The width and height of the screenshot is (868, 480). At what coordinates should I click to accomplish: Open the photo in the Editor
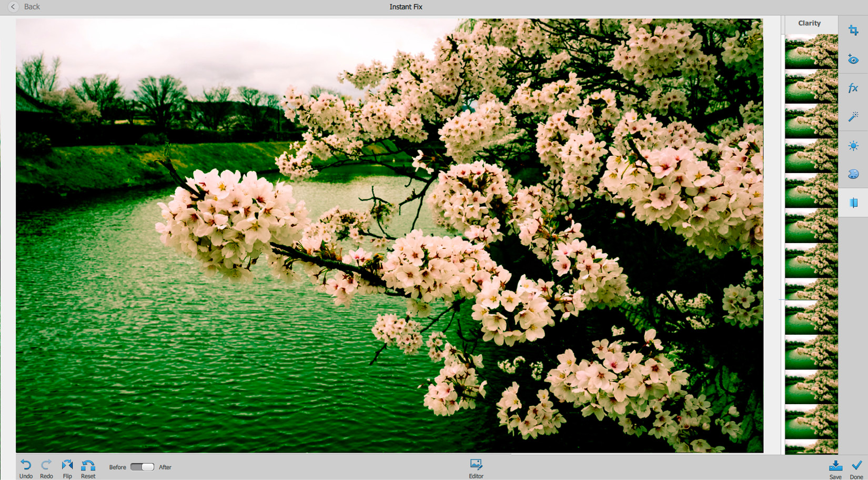click(476, 468)
